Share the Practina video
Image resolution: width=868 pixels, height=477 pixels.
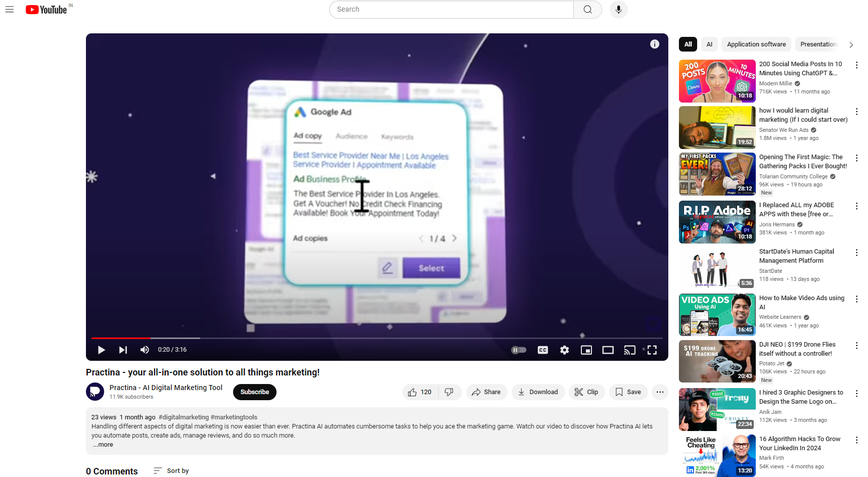486,392
